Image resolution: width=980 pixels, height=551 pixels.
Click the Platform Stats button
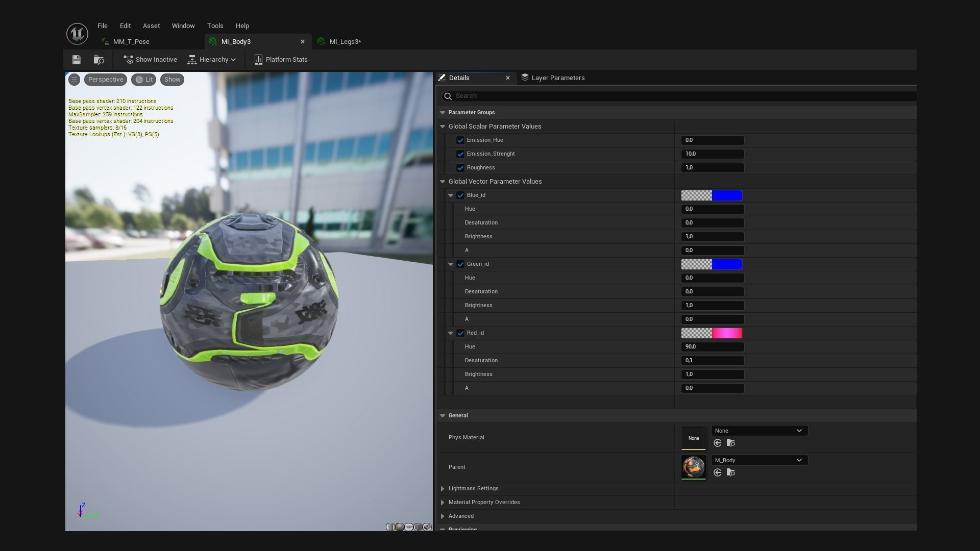pyautogui.click(x=281, y=60)
